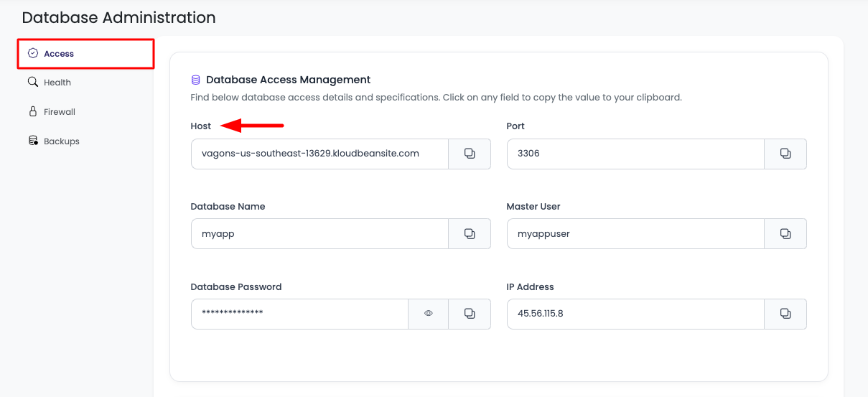Click the Host label
The height and width of the screenshot is (397, 868).
pos(201,126)
